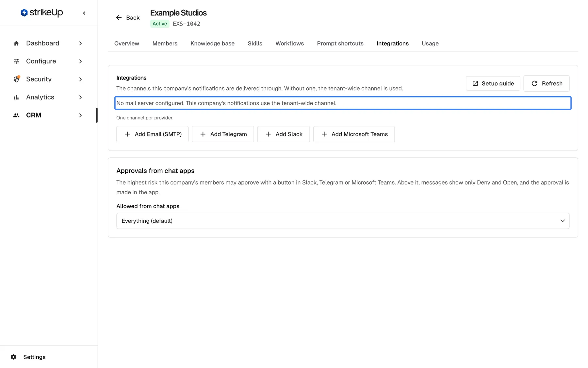588x368 pixels.
Task: Click the Configure sliders icon
Action: pyautogui.click(x=16, y=61)
